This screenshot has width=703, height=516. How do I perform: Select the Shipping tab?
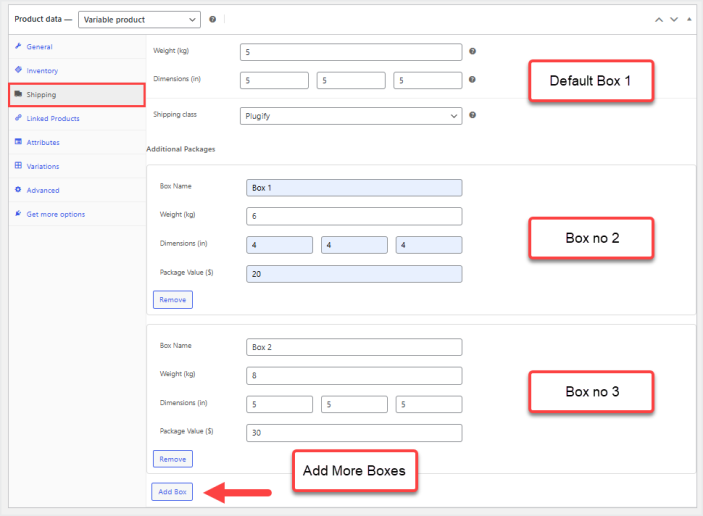click(x=77, y=95)
